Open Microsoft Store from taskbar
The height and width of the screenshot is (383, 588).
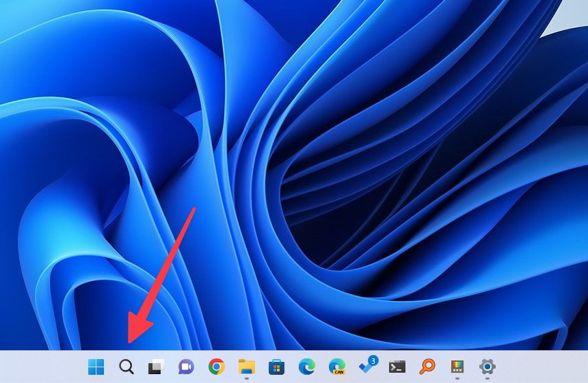coord(276,367)
